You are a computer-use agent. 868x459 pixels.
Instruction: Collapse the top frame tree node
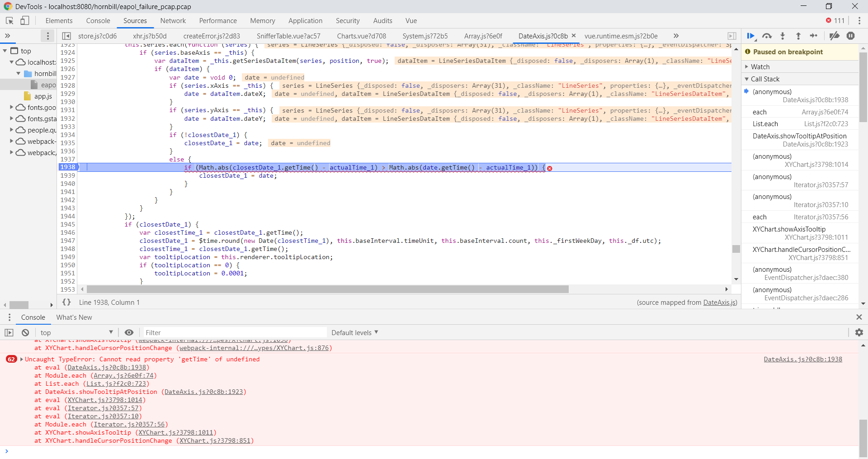click(x=5, y=51)
